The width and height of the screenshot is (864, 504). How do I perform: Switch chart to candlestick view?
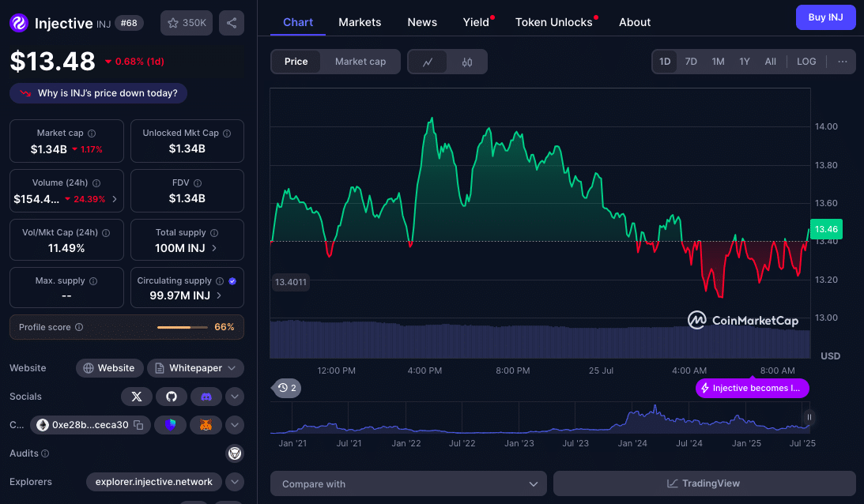click(466, 62)
